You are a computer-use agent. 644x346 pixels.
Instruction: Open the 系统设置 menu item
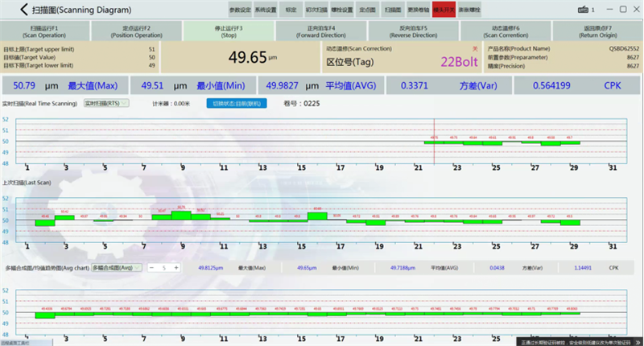[265, 10]
